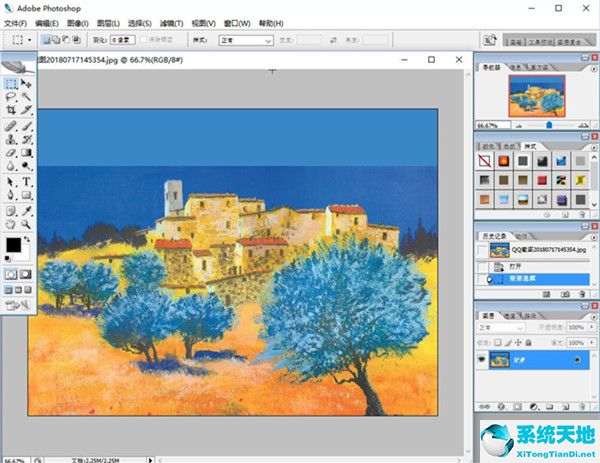Open Navigator panel flyout menu
600x463 pixels.
[x=594, y=69]
